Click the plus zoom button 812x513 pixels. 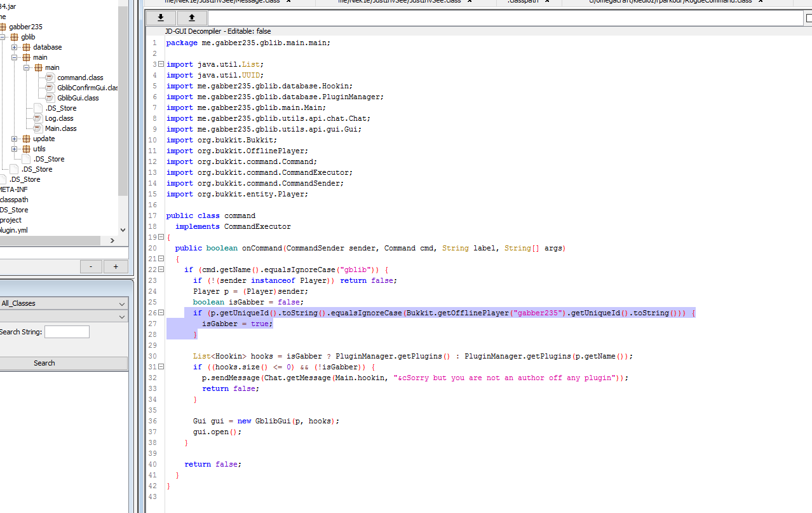(115, 266)
